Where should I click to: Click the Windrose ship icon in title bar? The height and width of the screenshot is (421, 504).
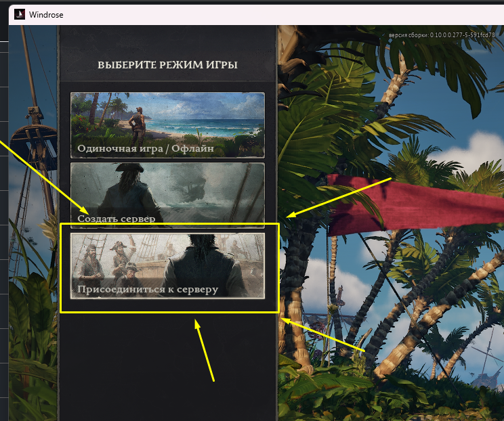point(20,14)
